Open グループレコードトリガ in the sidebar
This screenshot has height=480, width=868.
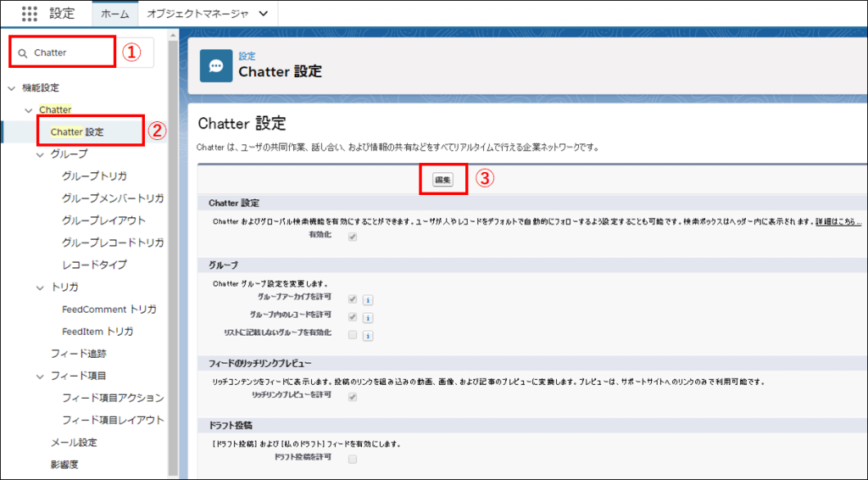click(113, 243)
